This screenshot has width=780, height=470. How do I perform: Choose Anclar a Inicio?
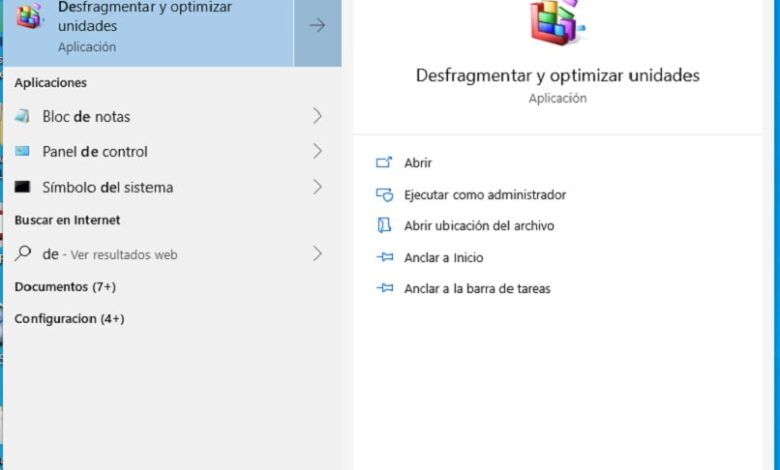[x=444, y=258]
